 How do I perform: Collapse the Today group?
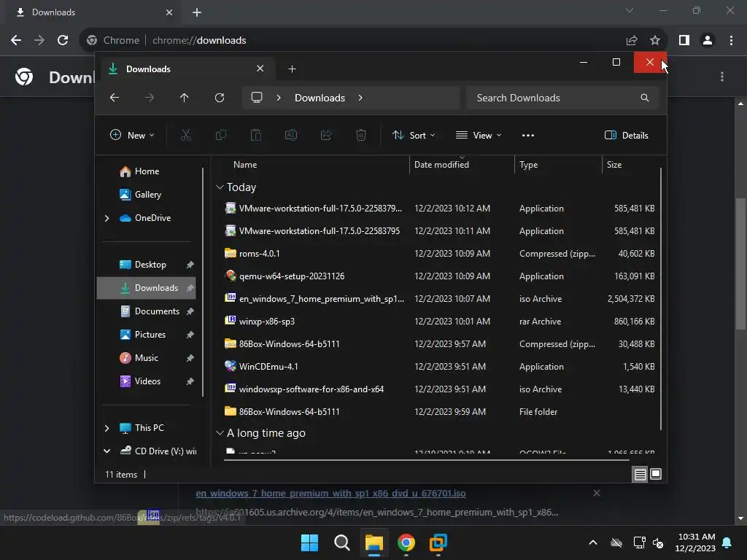220,187
